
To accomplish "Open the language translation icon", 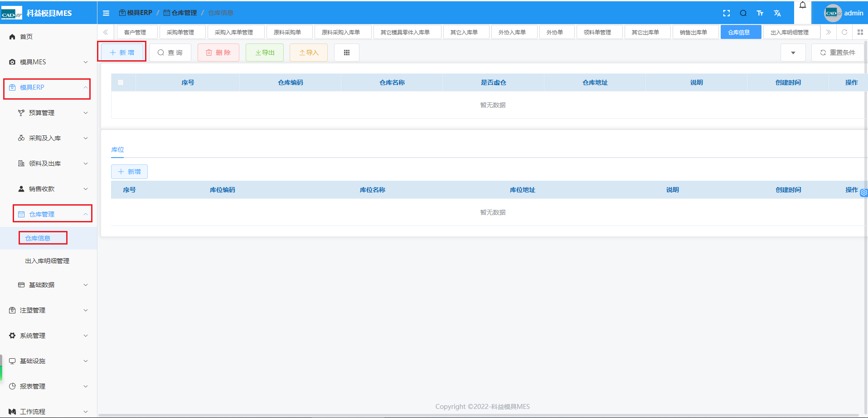I will point(777,13).
